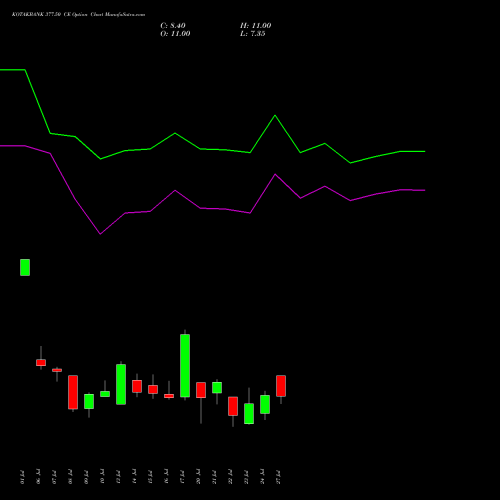500x500 pixels.
Task: Click the 06 date label on the axis
Action: click(38, 477)
